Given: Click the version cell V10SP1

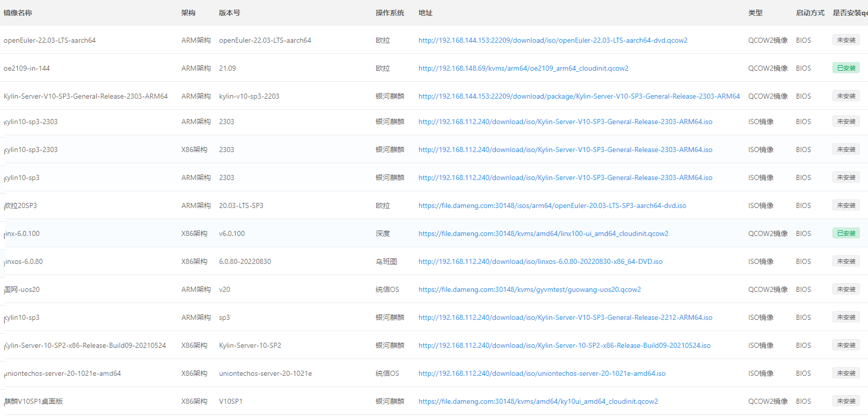Looking at the screenshot, I should [231, 401].
